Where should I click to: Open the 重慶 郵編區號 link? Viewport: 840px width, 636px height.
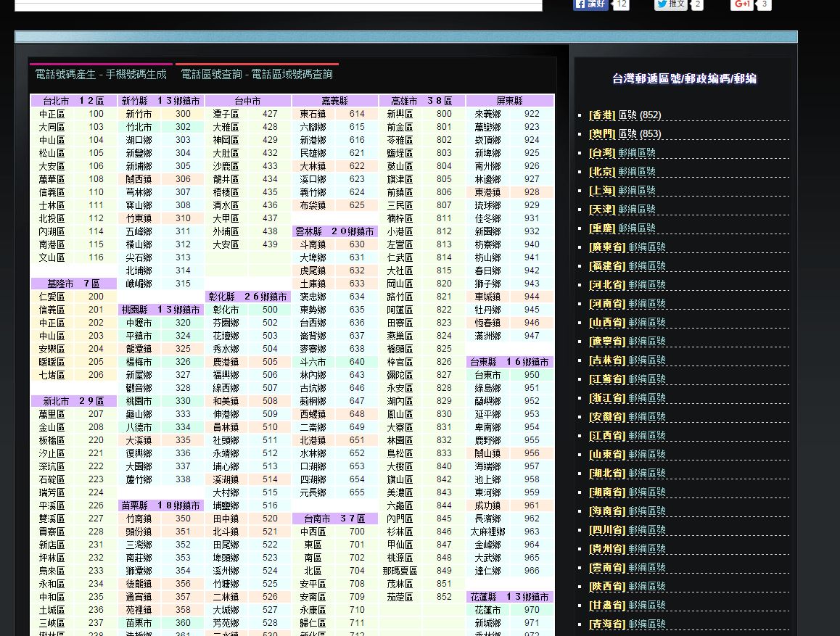click(622, 228)
